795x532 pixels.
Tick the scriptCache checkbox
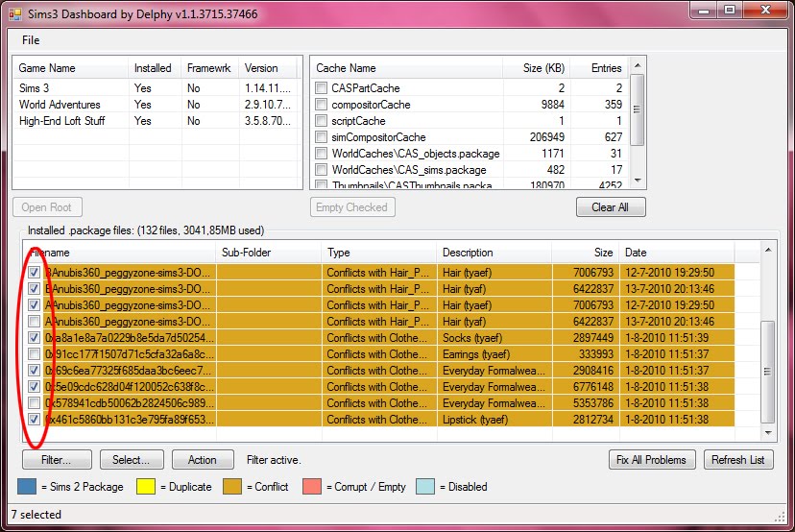(321, 121)
